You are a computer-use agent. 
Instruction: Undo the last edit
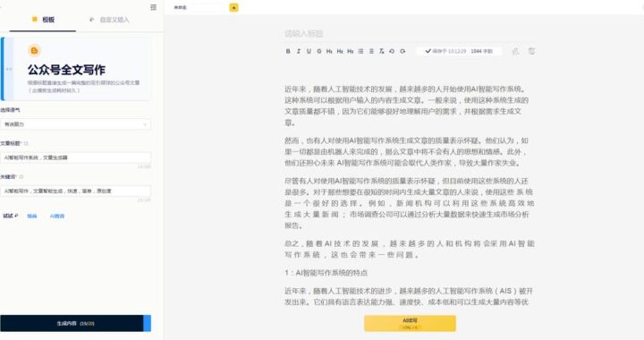click(x=392, y=51)
